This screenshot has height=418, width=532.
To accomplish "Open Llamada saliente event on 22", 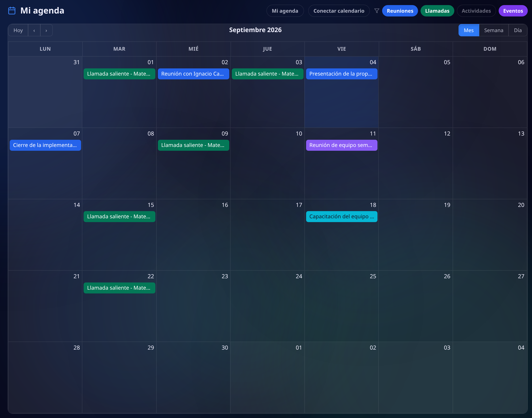I will tap(119, 288).
